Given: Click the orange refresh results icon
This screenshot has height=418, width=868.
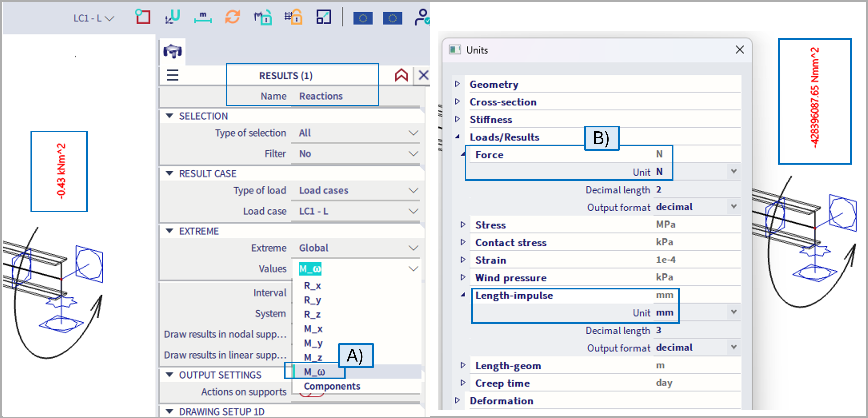Looking at the screenshot, I should point(232,17).
